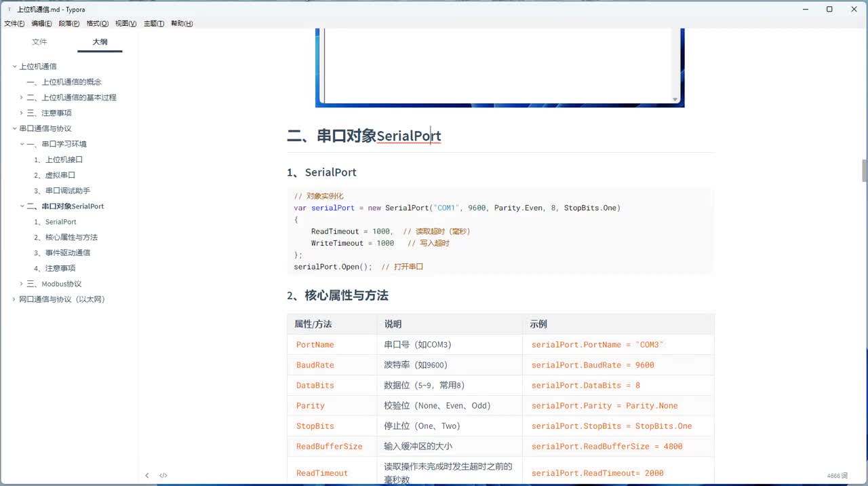Click the Typora app icon in title bar
868x486 pixels.
pos(8,10)
